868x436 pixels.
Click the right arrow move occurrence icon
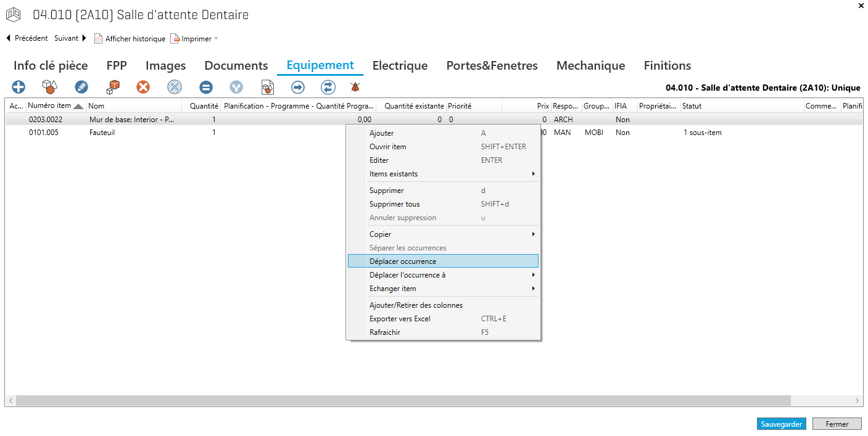(298, 87)
